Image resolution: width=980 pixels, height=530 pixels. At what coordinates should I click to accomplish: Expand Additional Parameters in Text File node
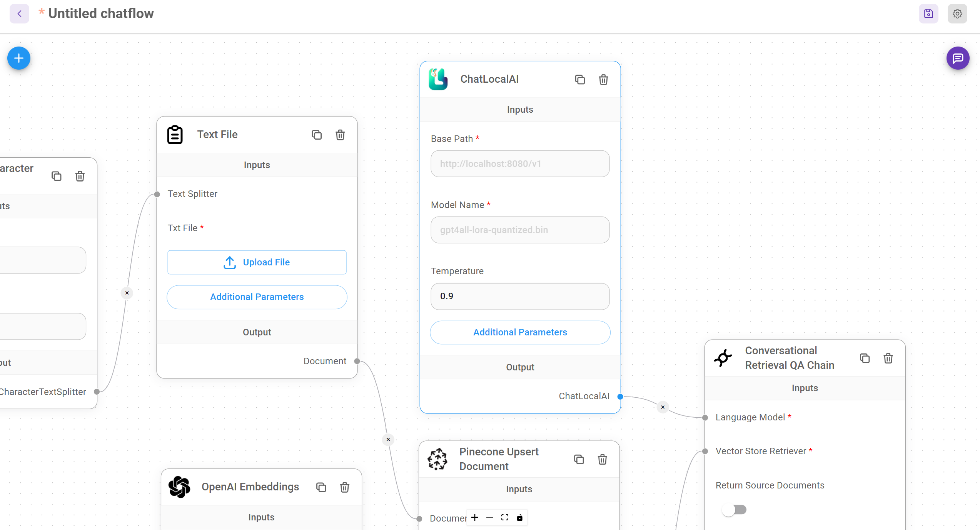pyautogui.click(x=257, y=297)
